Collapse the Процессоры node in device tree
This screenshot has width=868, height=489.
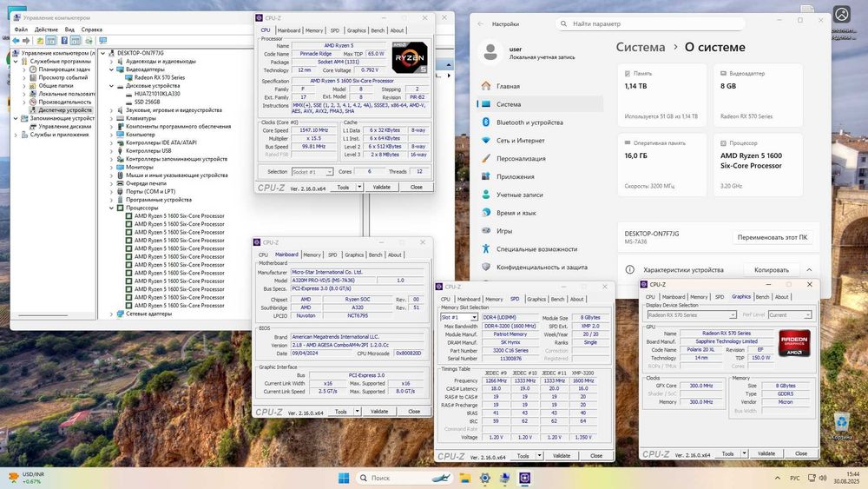[x=112, y=208]
